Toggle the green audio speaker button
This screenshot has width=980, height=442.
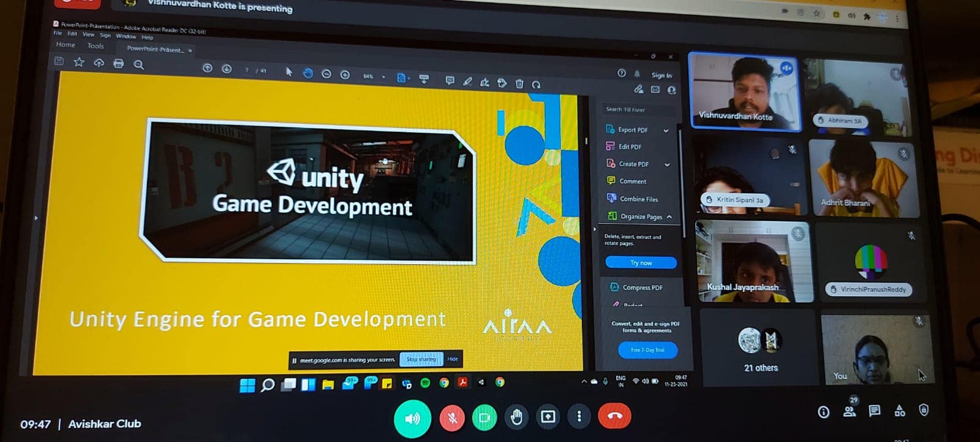pos(412,419)
